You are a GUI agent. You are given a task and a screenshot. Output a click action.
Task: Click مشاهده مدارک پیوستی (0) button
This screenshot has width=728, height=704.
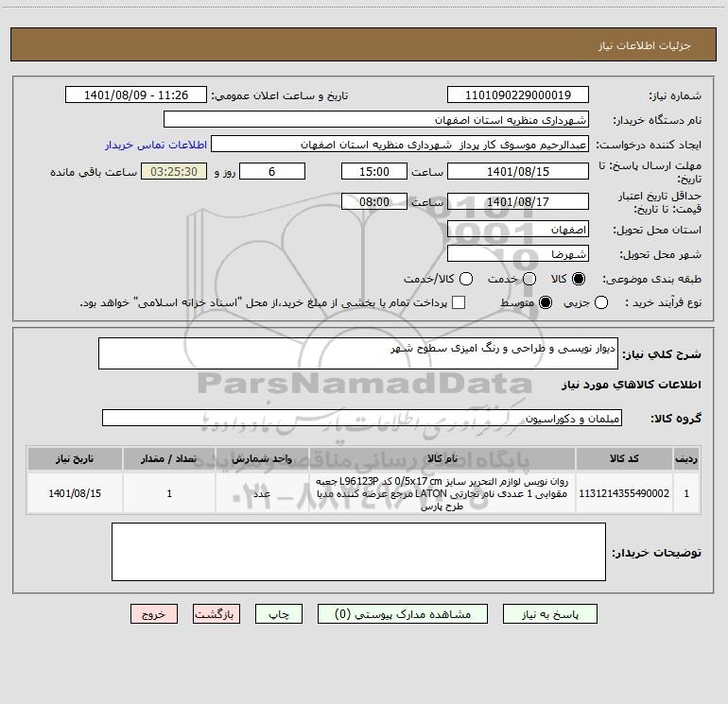[x=403, y=614]
